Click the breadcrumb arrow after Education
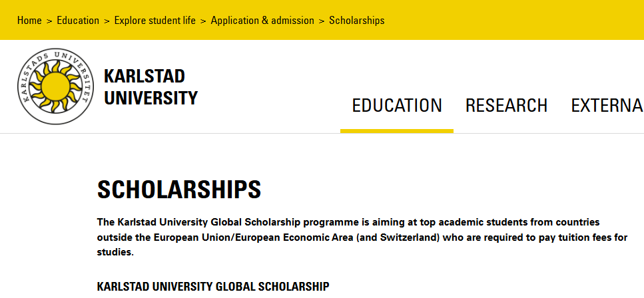This screenshot has height=298, width=644. [x=107, y=21]
